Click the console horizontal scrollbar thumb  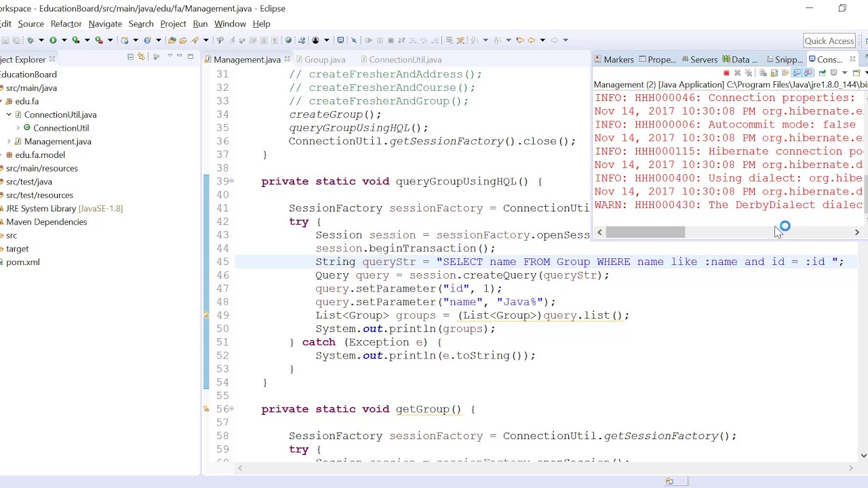645,232
